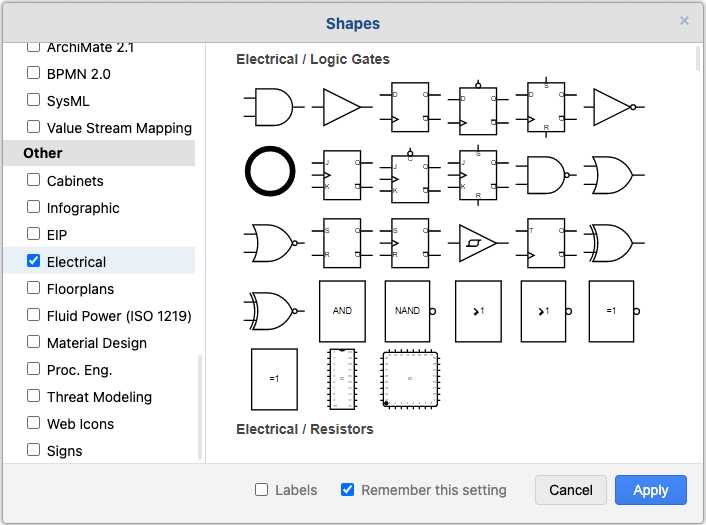Select the clocked SR flip-flop shape
Screen dimensions: 706x525
pyautogui.click(x=410, y=243)
